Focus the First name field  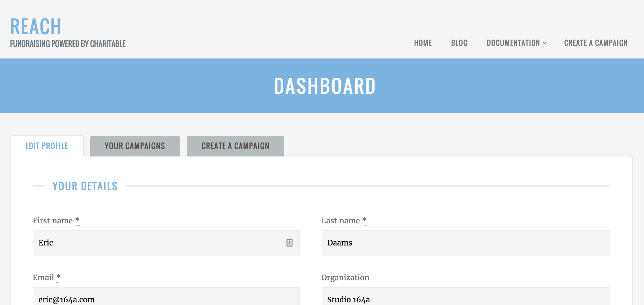[166, 243]
